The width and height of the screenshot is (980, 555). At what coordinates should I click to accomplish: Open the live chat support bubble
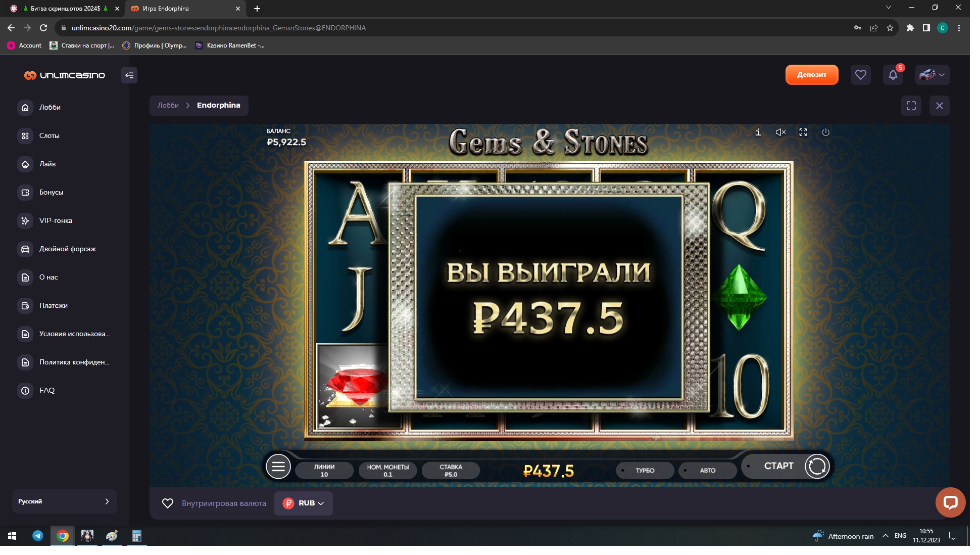(950, 502)
